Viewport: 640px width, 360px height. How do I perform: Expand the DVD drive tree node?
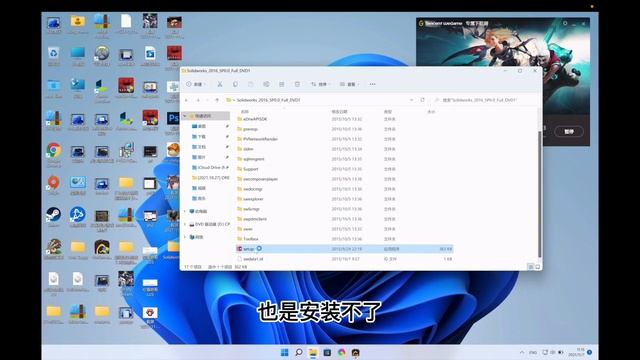click(x=185, y=224)
